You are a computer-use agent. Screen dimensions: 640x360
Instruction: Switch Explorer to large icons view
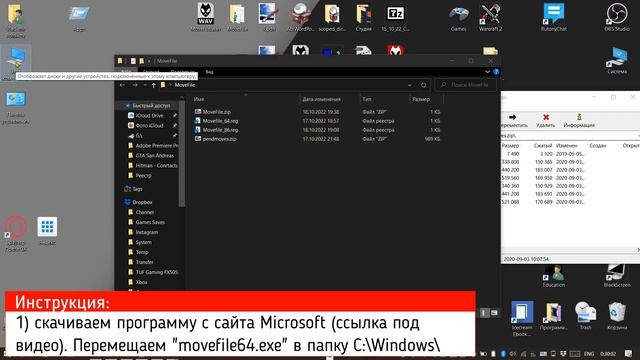[494, 313]
